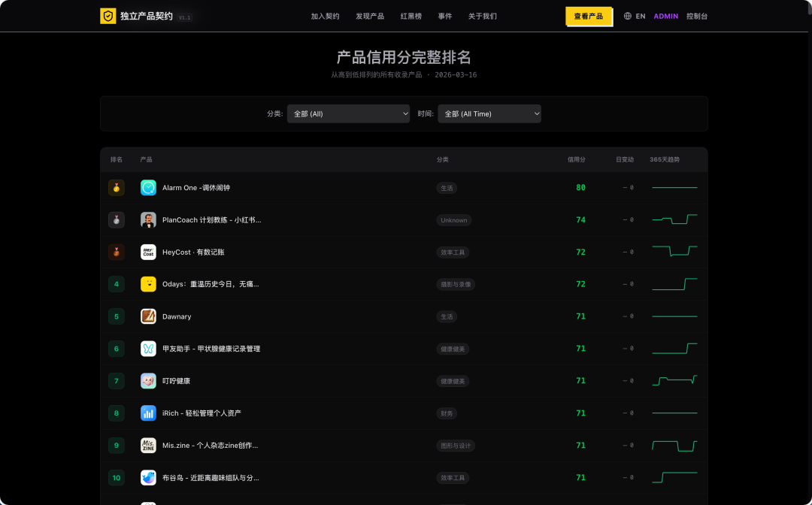Open Dawnary product name

177,316
